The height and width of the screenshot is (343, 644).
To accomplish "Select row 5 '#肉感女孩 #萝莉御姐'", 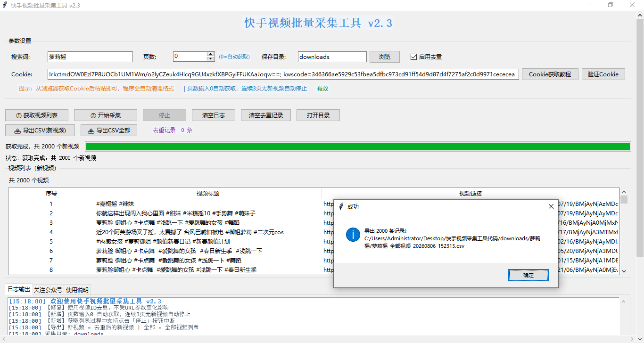I will (x=314, y=242).
